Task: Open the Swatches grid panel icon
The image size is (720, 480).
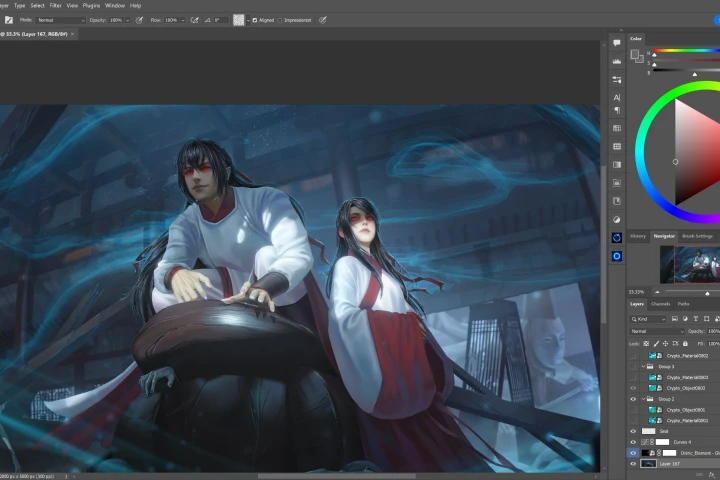Action: [x=617, y=128]
